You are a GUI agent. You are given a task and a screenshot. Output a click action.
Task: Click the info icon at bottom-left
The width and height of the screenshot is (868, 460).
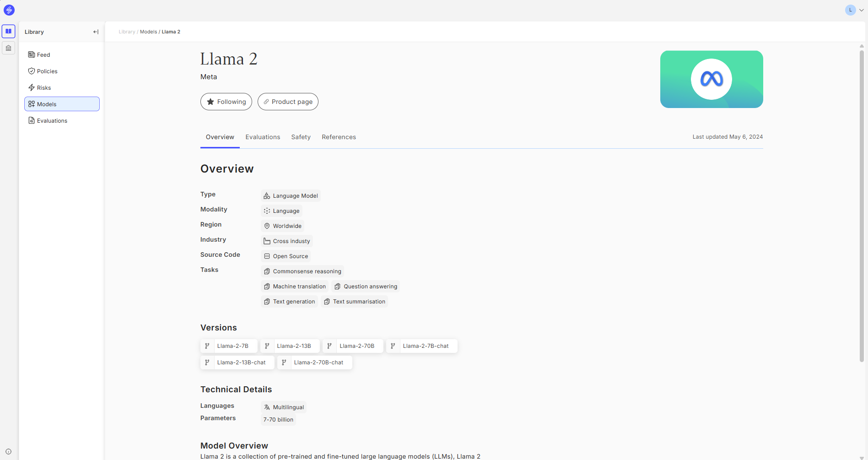tap(8, 452)
